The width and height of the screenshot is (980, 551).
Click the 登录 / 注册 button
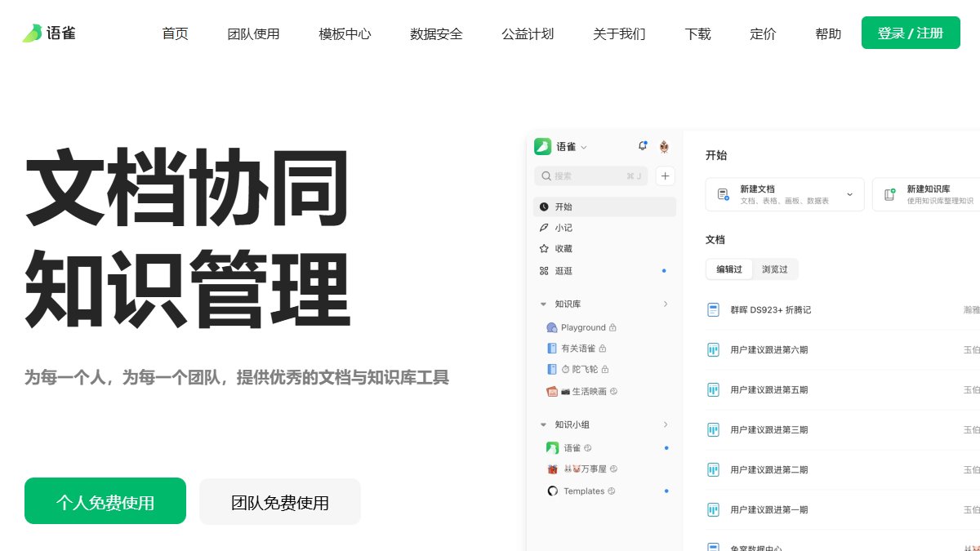pos(911,33)
